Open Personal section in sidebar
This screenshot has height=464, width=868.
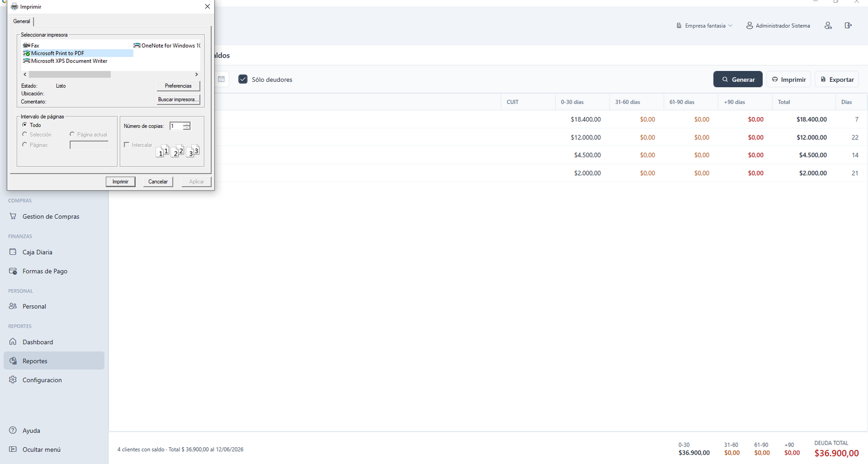point(54,306)
